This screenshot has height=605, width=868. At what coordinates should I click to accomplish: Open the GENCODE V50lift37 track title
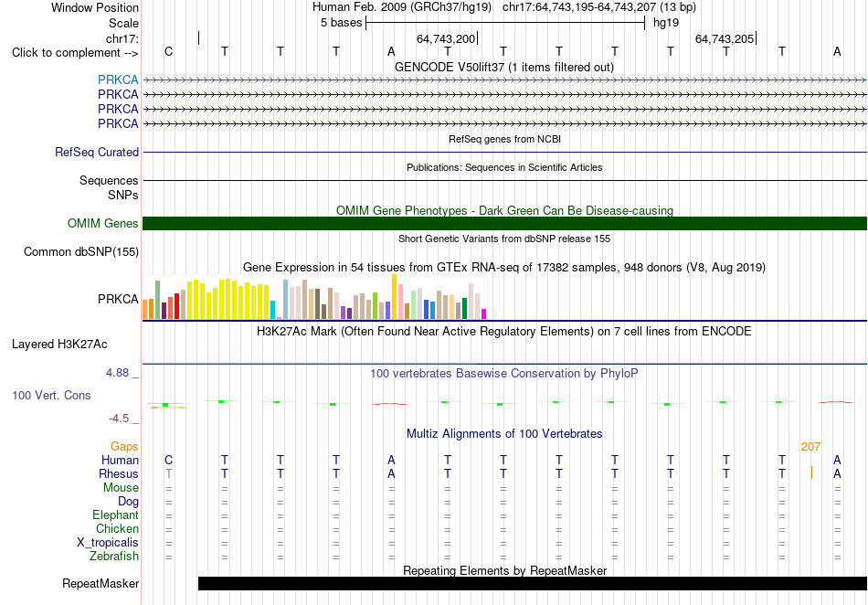pos(504,67)
